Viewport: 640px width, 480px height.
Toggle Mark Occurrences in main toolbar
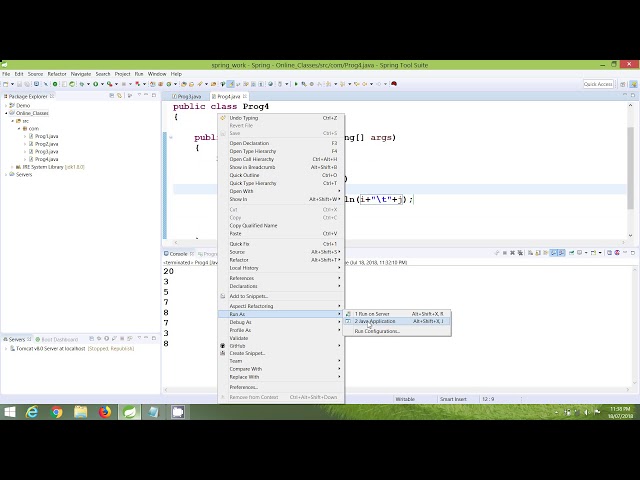click(231, 84)
